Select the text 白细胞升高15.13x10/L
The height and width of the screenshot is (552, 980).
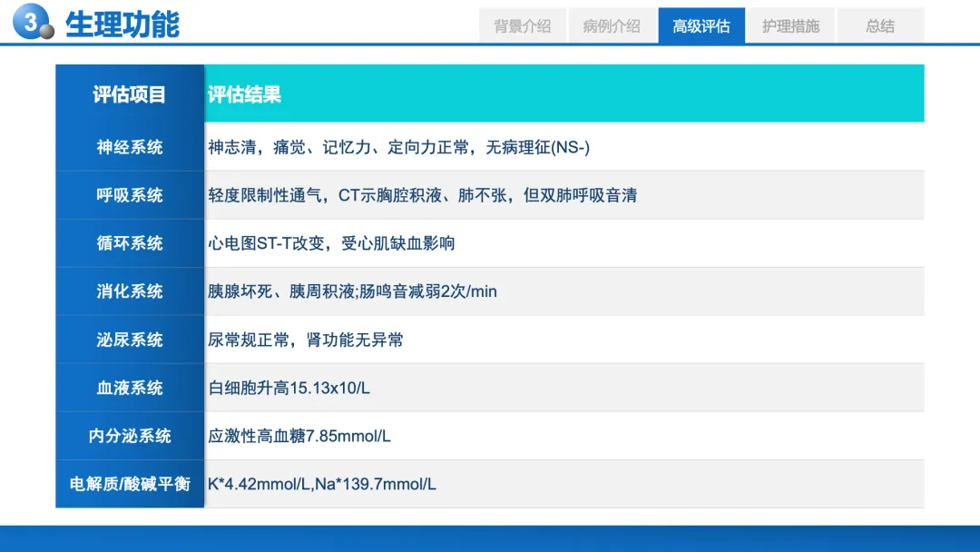(289, 389)
